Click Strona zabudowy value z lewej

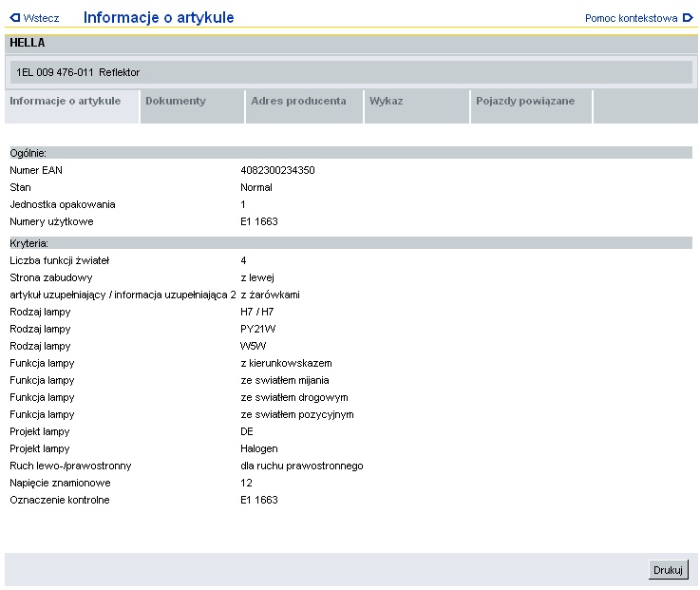(257, 277)
